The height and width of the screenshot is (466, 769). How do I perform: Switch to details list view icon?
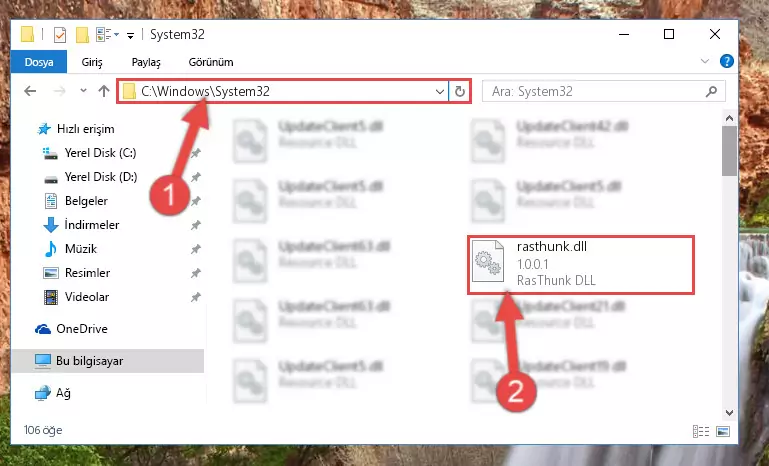[x=701, y=431]
